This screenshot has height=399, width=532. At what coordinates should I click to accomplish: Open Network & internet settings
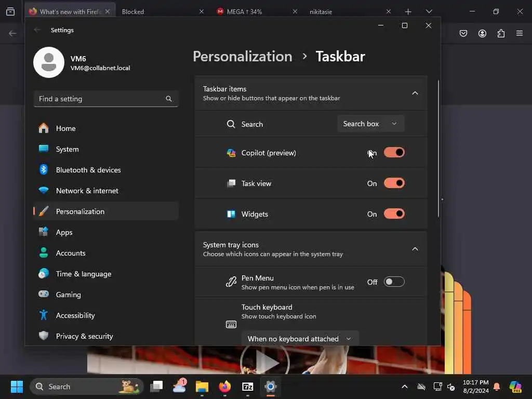[x=106, y=191]
